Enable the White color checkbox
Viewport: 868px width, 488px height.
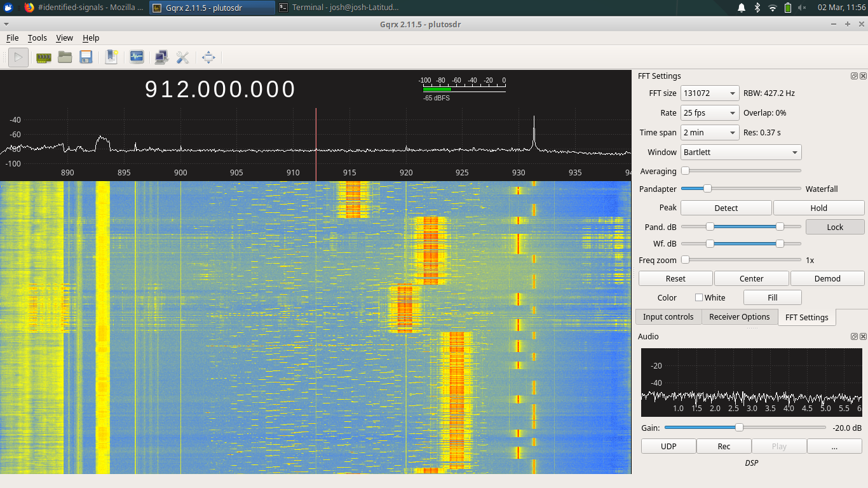pyautogui.click(x=699, y=297)
